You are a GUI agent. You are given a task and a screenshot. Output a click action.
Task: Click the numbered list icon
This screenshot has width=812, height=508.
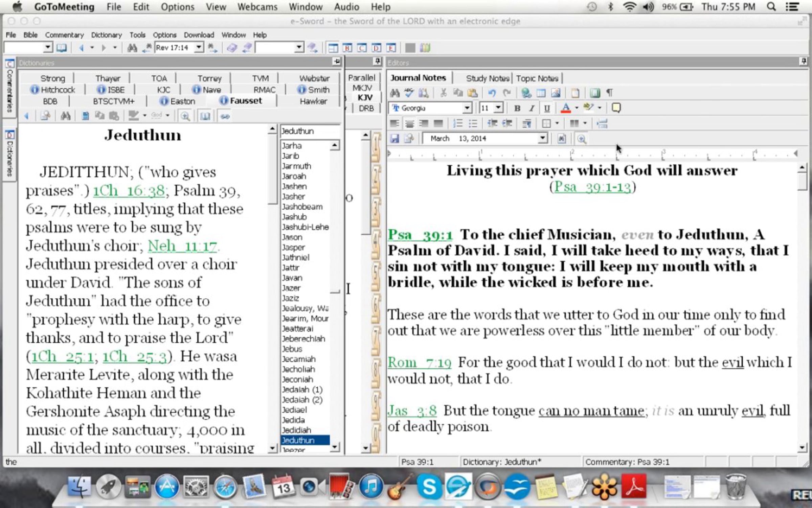[457, 123]
